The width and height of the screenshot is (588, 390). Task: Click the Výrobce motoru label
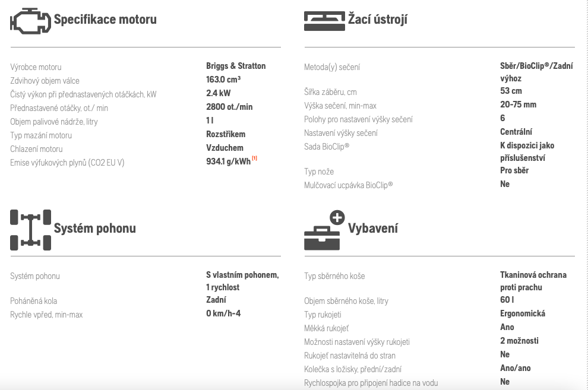point(36,67)
